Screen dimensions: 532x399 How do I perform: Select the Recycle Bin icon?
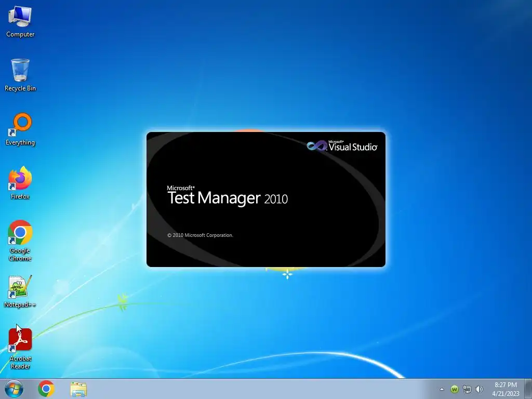20,75
